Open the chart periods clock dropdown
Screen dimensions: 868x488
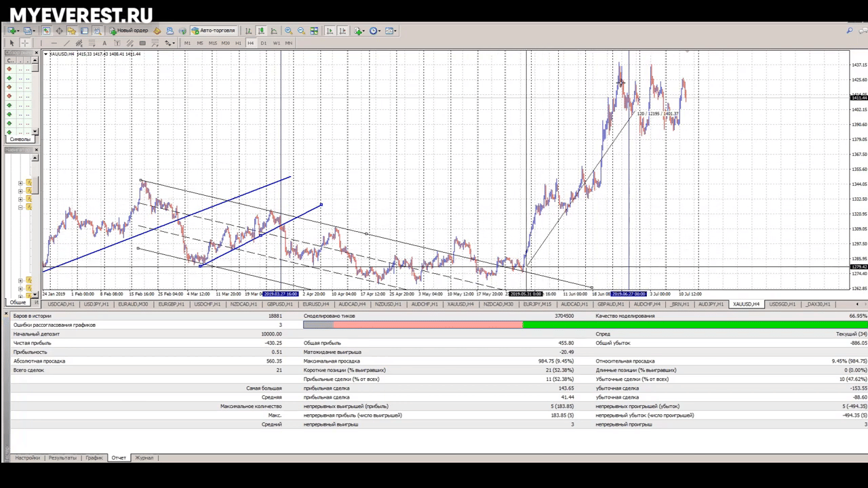(375, 30)
